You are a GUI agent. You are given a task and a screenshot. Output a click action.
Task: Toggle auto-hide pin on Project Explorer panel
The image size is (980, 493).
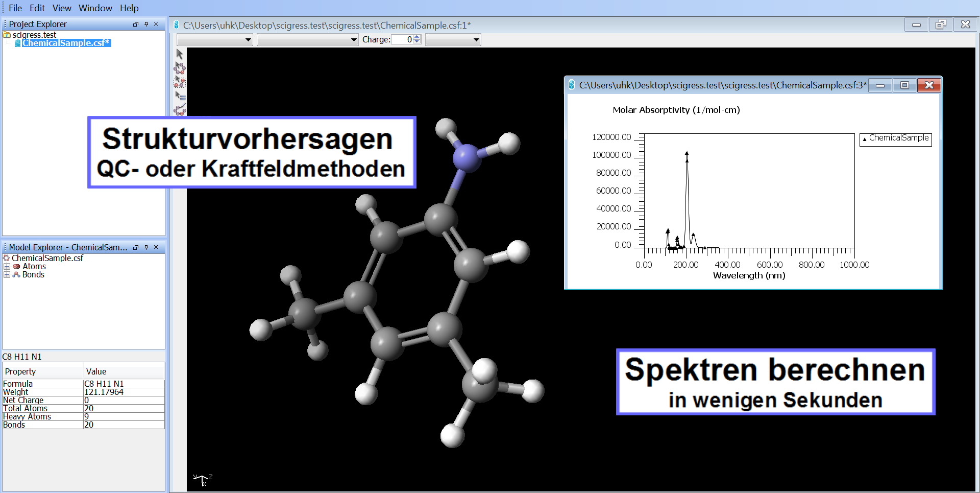[145, 24]
